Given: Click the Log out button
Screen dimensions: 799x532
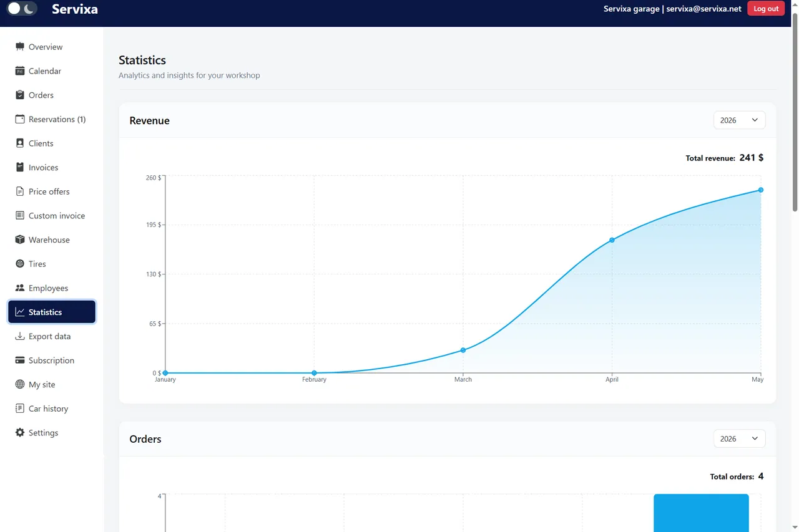Looking at the screenshot, I should click(766, 9).
